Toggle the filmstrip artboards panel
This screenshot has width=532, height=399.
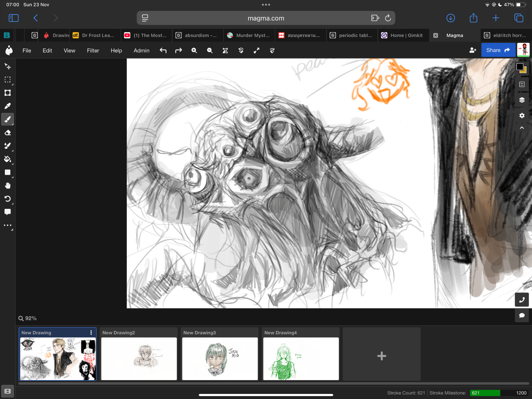7,391
